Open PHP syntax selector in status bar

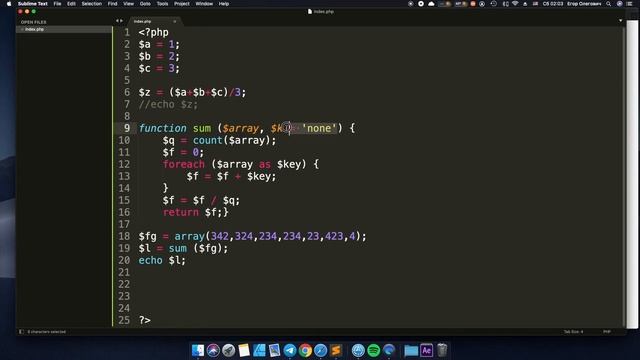[x=607, y=332]
